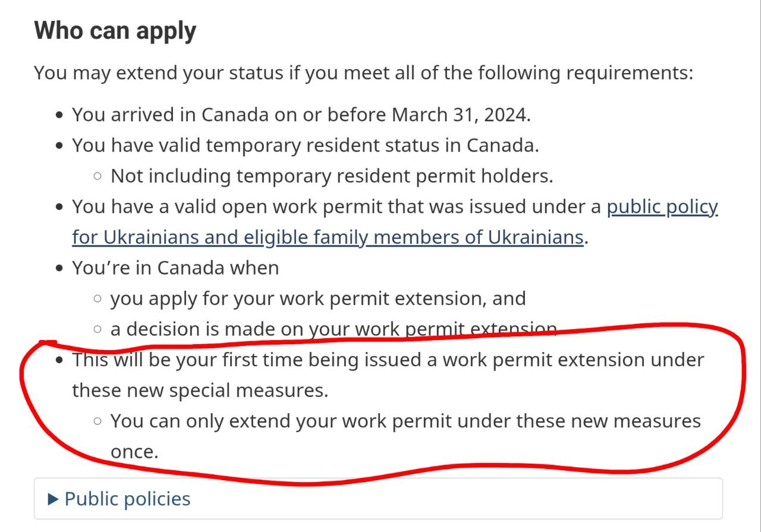This screenshot has width=761, height=532.
Task: Click the 'March 31, 2024' date text
Action: click(461, 115)
